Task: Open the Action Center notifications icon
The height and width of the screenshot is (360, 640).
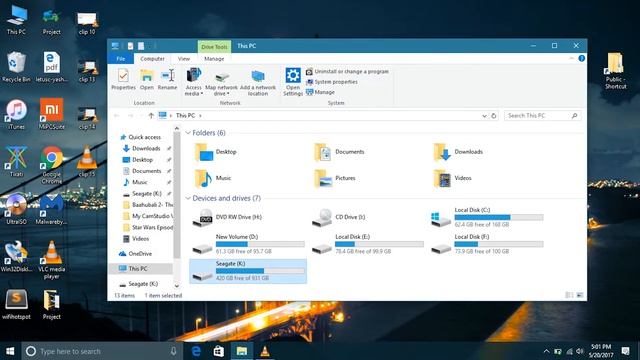Action: [x=625, y=351]
